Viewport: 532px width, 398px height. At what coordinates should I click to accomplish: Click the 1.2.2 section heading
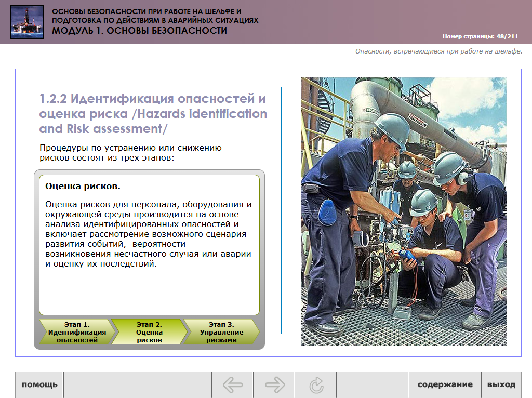pyautogui.click(x=153, y=113)
